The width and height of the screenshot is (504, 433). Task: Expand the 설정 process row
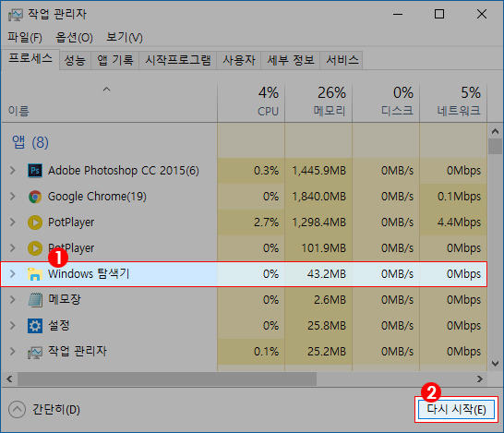[12, 326]
